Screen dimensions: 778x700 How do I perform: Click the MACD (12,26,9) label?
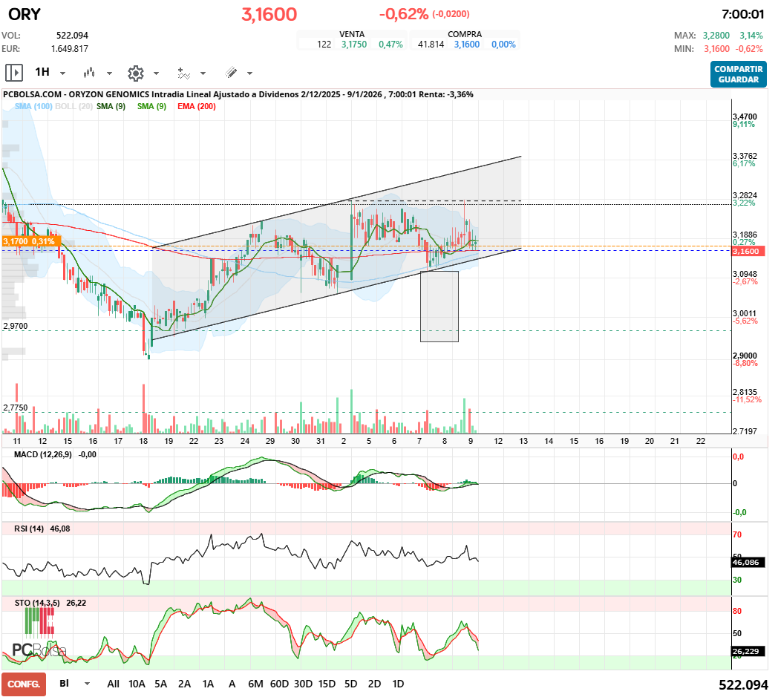tap(43, 455)
